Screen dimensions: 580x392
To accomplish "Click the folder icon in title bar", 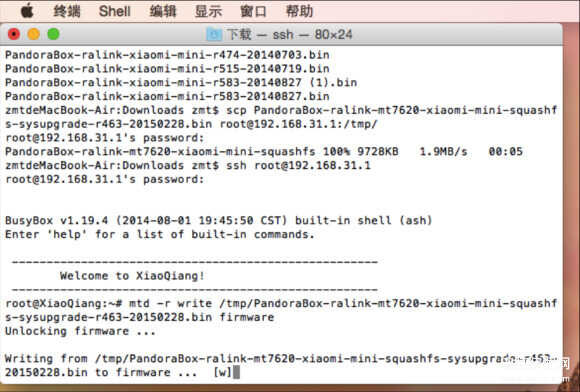I will pos(214,34).
